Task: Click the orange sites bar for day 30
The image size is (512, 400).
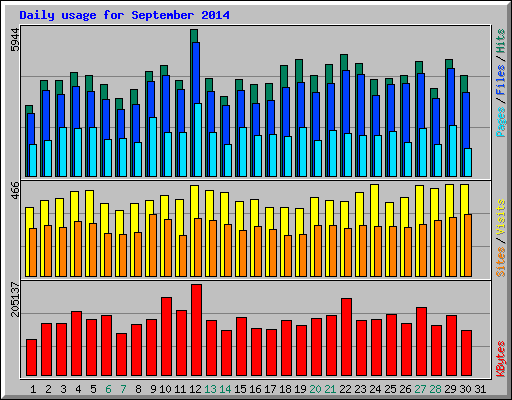Action: (x=468, y=245)
